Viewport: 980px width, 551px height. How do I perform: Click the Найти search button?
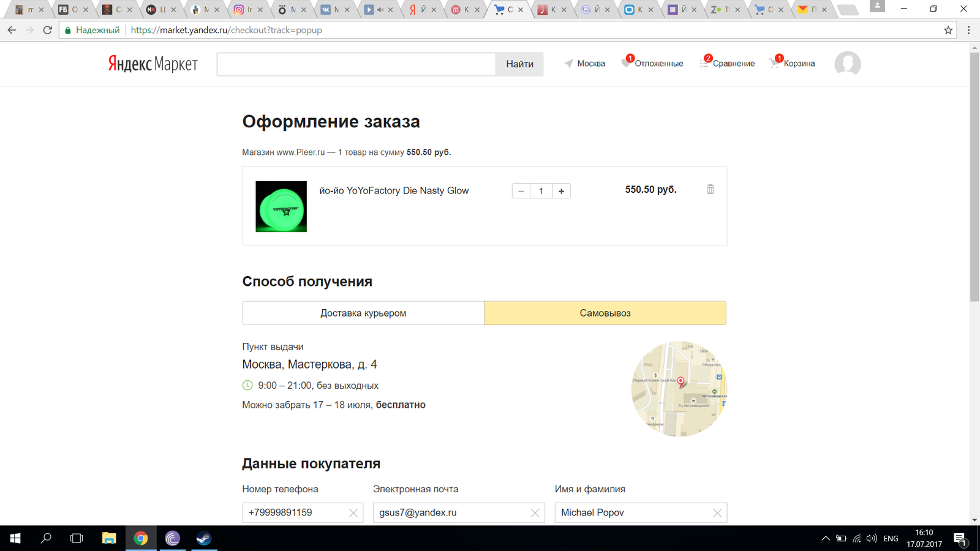pyautogui.click(x=519, y=64)
